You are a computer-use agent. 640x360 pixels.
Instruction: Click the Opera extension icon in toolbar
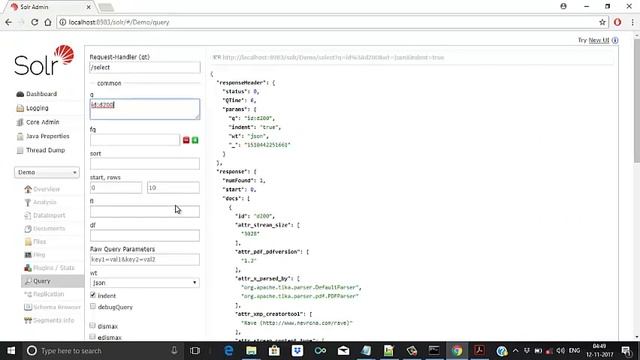(617, 22)
